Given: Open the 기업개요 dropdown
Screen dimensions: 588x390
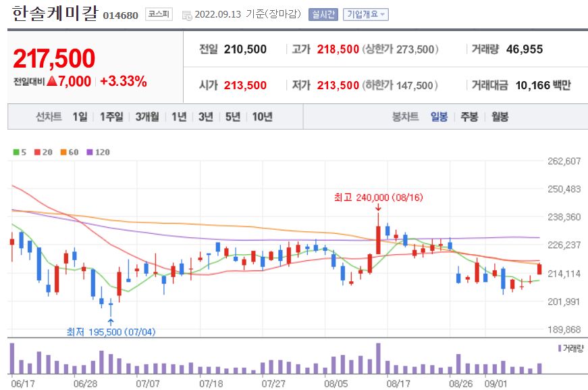Looking at the screenshot, I should coord(366,15).
